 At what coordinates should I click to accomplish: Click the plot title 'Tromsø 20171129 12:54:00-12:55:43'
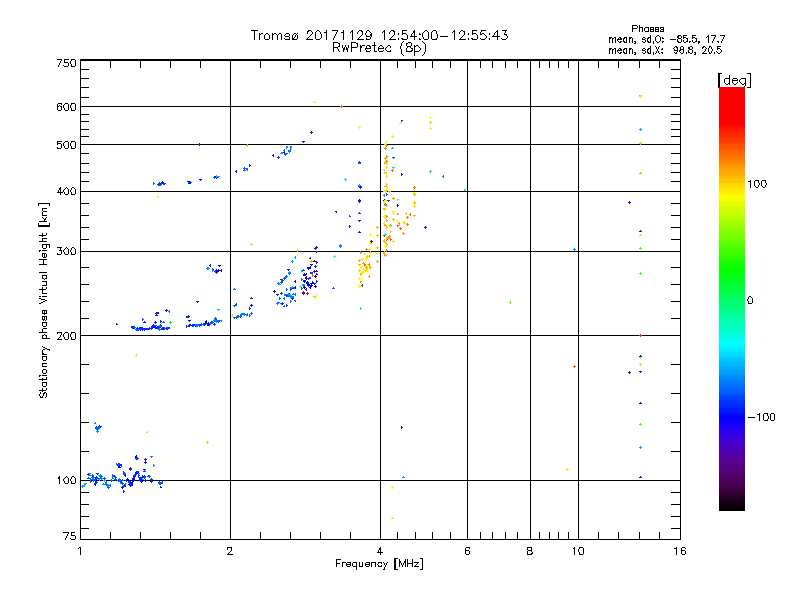coord(379,35)
